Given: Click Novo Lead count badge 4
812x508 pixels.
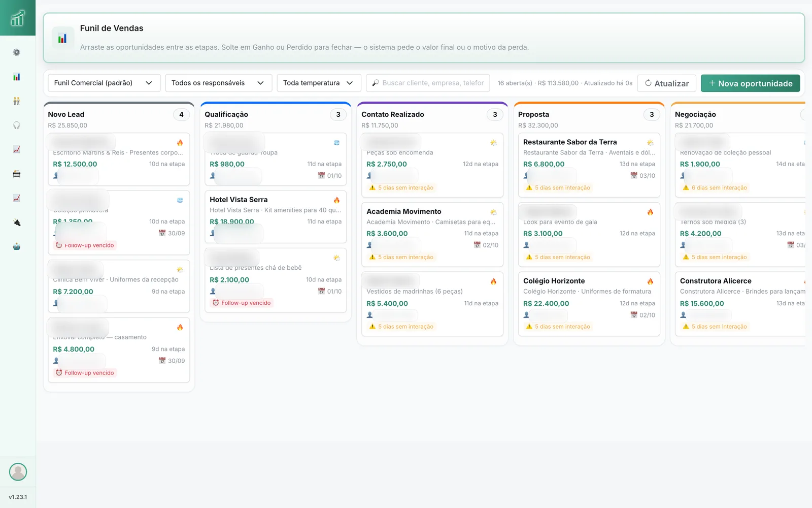Looking at the screenshot, I should [181, 115].
